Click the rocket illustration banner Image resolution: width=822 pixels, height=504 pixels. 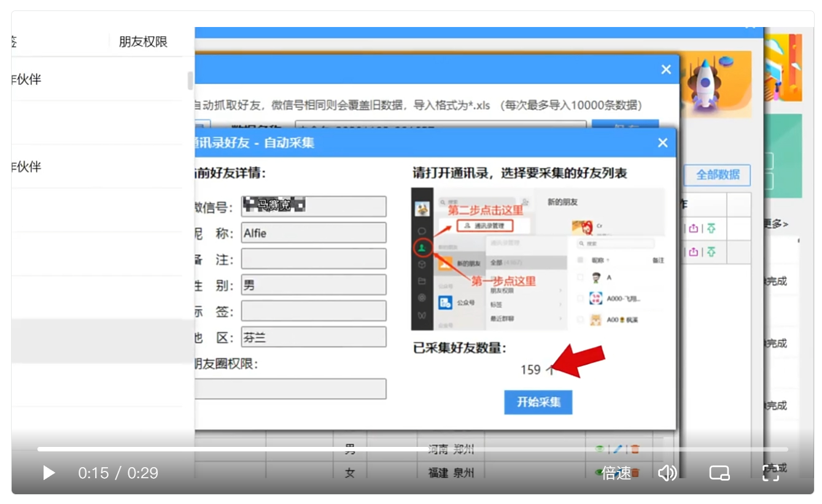(x=716, y=84)
